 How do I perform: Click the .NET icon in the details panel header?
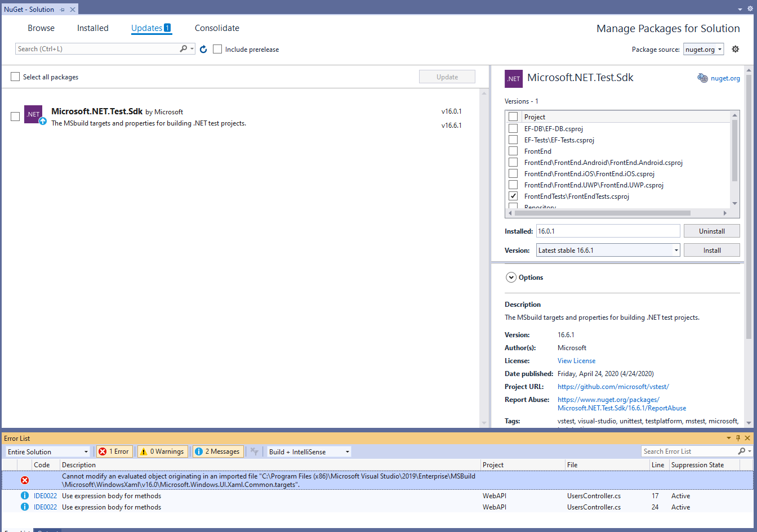tap(513, 79)
